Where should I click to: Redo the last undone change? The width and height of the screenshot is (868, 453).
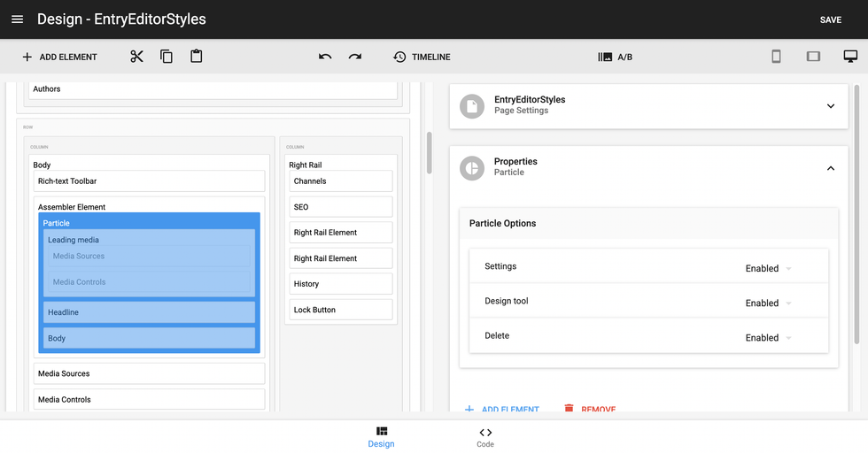click(355, 57)
